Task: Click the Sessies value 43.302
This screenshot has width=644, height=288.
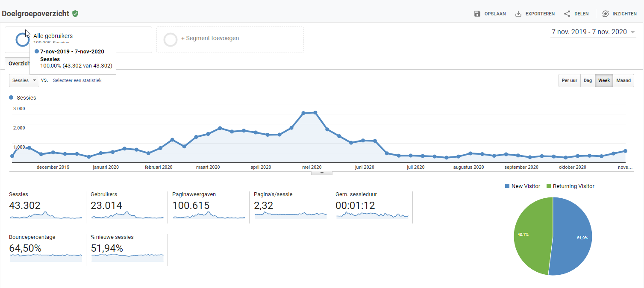Action: coord(25,206)
